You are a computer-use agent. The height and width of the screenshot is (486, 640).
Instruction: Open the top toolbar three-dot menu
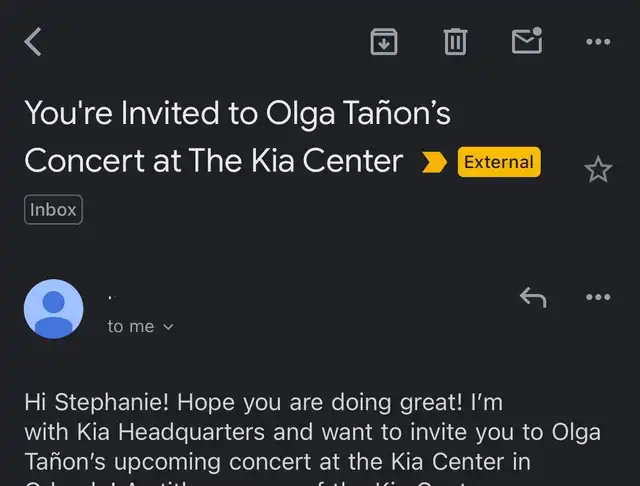(x=598, y=42)
